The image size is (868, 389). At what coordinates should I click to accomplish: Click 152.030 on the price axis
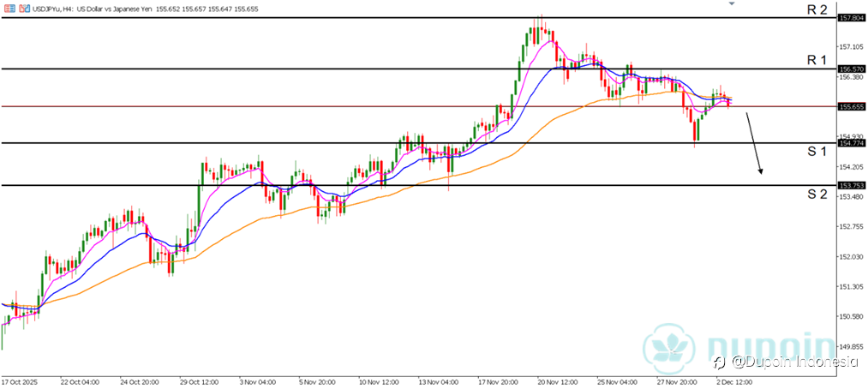[850, 257]
